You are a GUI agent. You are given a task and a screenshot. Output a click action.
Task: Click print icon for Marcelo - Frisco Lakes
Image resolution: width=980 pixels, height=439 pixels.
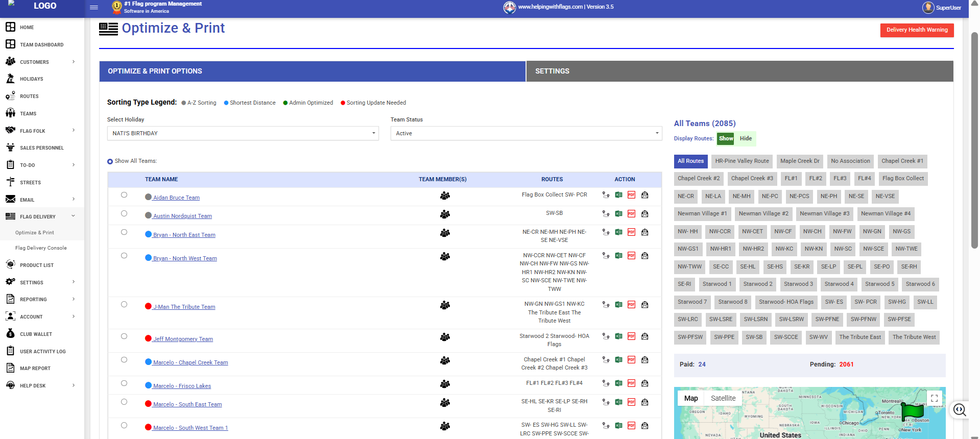pos(645,383)
